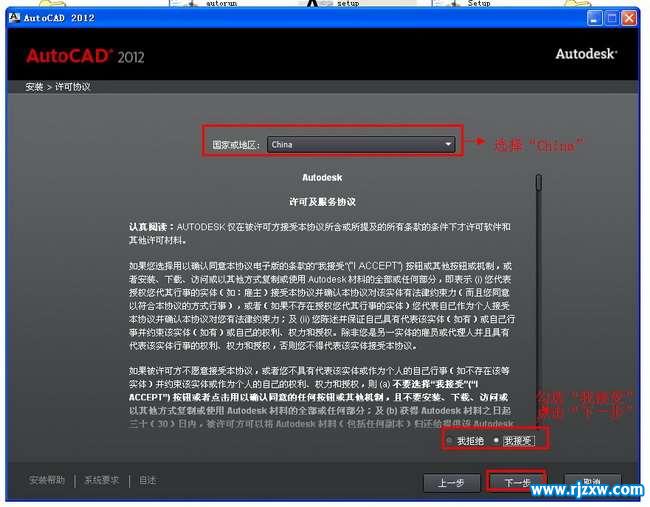Open the 系统要求 system requirements link

click(102, 480)
